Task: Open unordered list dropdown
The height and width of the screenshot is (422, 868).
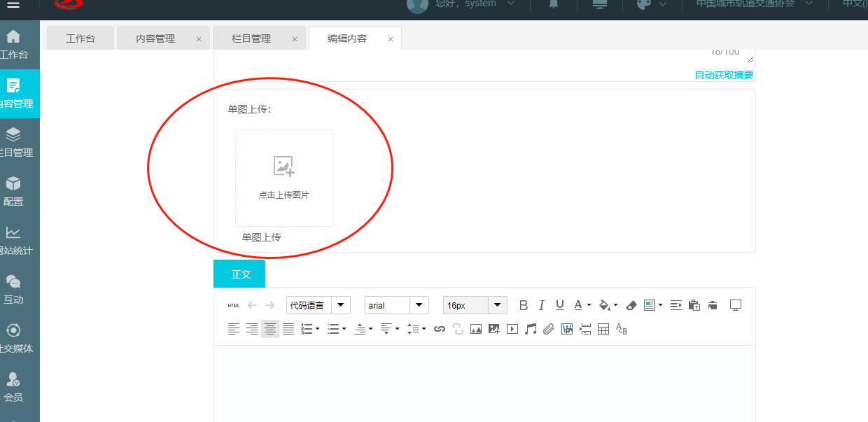Action: click(x=344, y=329)
